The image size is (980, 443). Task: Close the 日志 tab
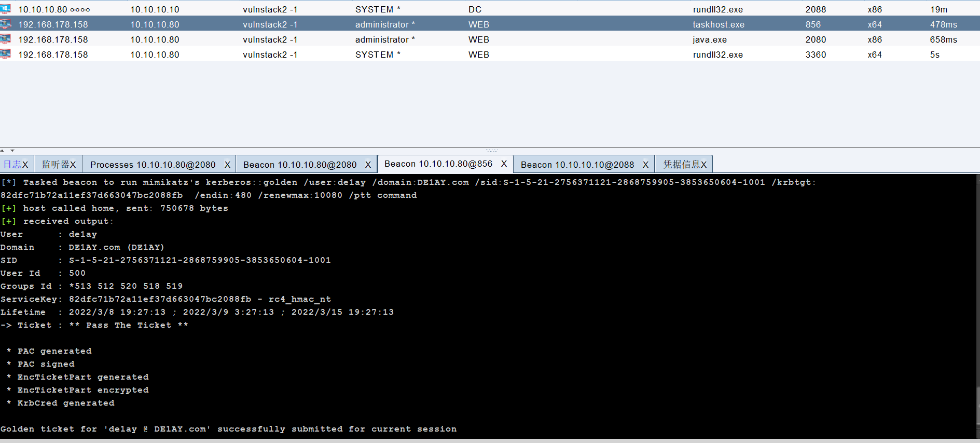coord(25,165)
